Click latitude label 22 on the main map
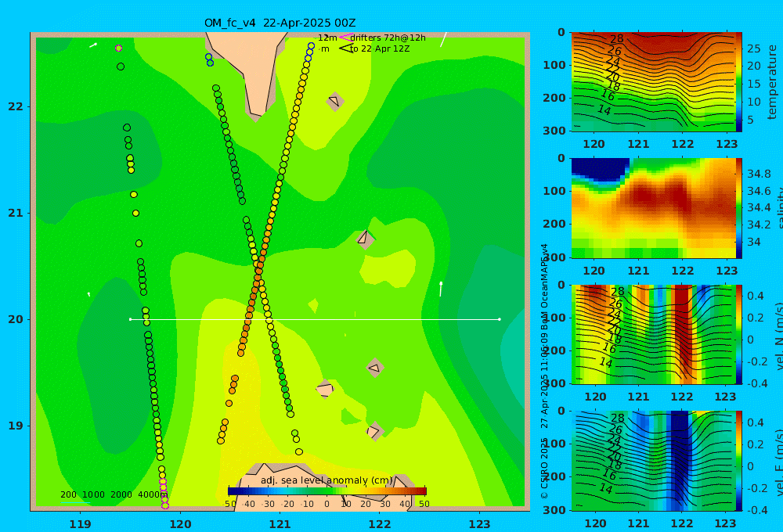The width and height of the screenshot is (783, 532). tap(16, 107)
